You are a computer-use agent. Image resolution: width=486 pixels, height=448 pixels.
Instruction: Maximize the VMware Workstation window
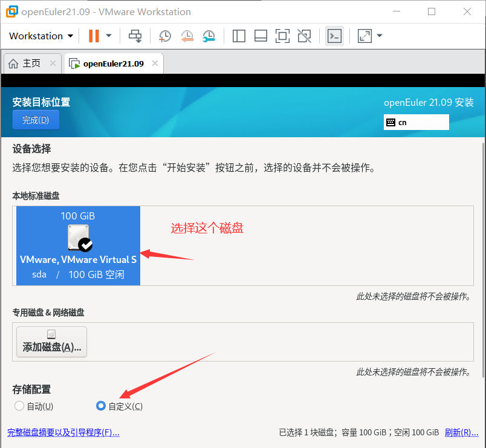[432, 11]
